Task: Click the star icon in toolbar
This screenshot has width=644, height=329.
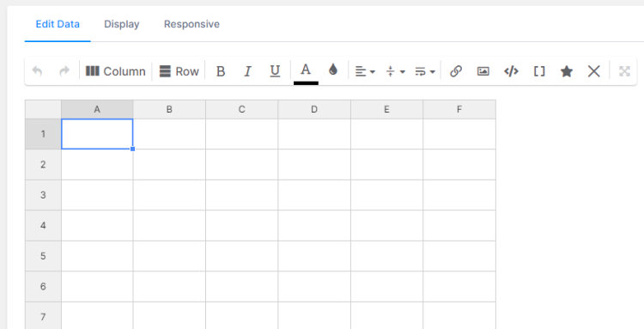Action: [567, 71]
